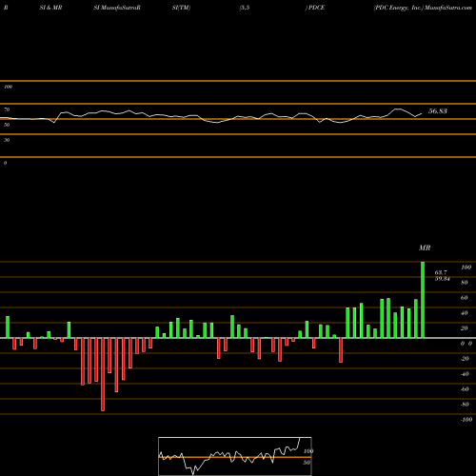Screen dimensions: 476x476
Task: Click the '0 0' label at MR zero line
Action: 466,344
